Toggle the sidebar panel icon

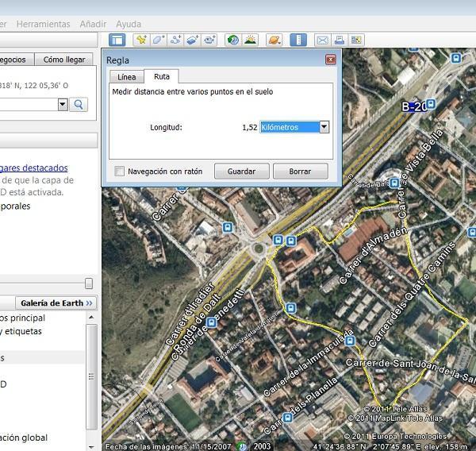pyautogui.click(x=117, y=40)
